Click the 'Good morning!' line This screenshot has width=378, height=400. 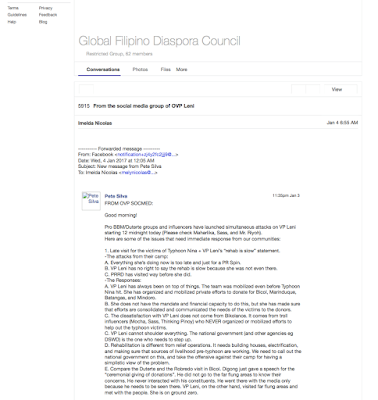coord(121,215)
